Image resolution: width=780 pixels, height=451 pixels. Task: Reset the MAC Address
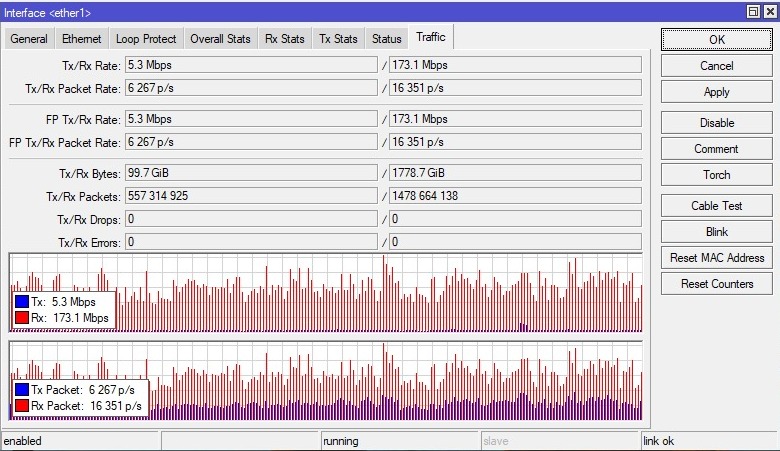716,258
